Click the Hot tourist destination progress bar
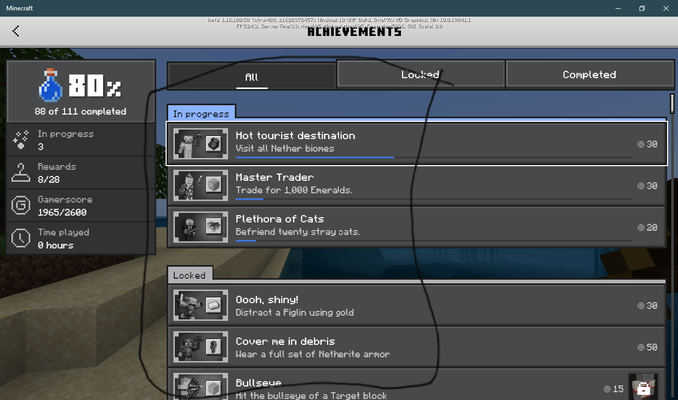The width and height of the screenshot is (678, 400). pos(433,157)
